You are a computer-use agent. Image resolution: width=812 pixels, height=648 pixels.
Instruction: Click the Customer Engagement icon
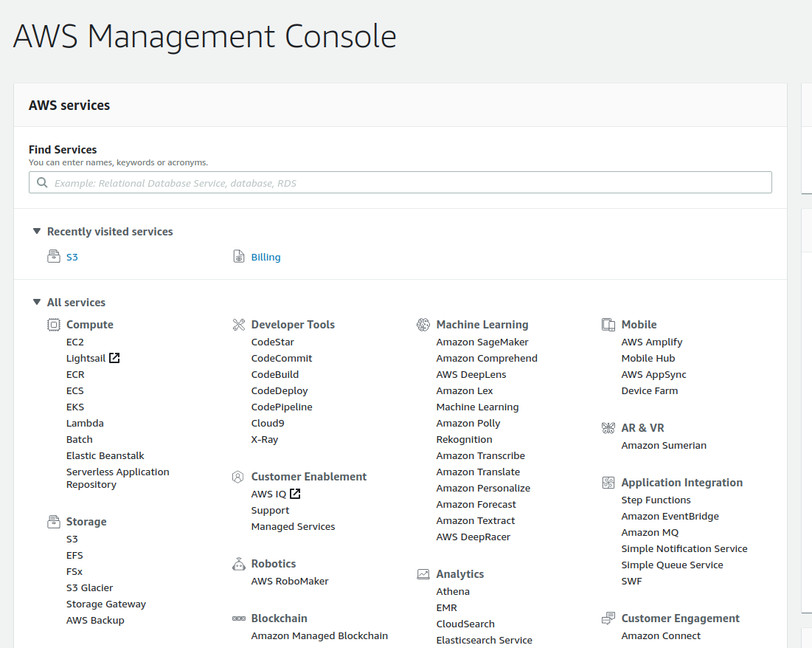(x=608, y=618)
